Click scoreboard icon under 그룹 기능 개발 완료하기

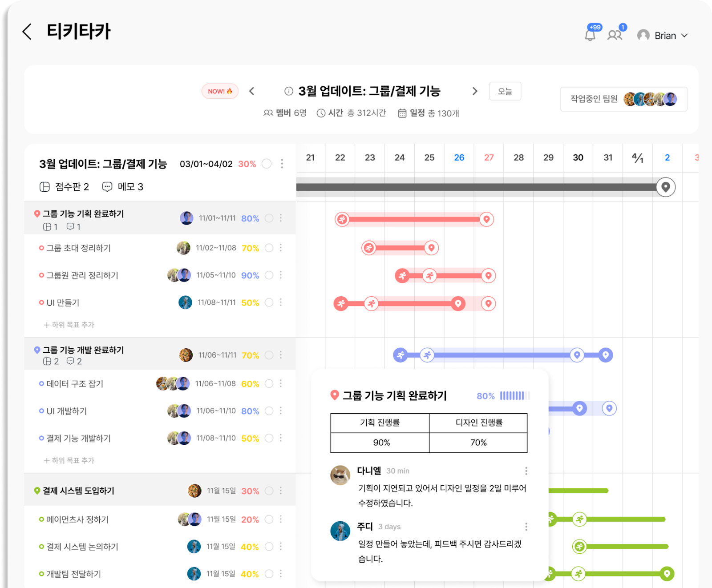click(x=47, y=362)
